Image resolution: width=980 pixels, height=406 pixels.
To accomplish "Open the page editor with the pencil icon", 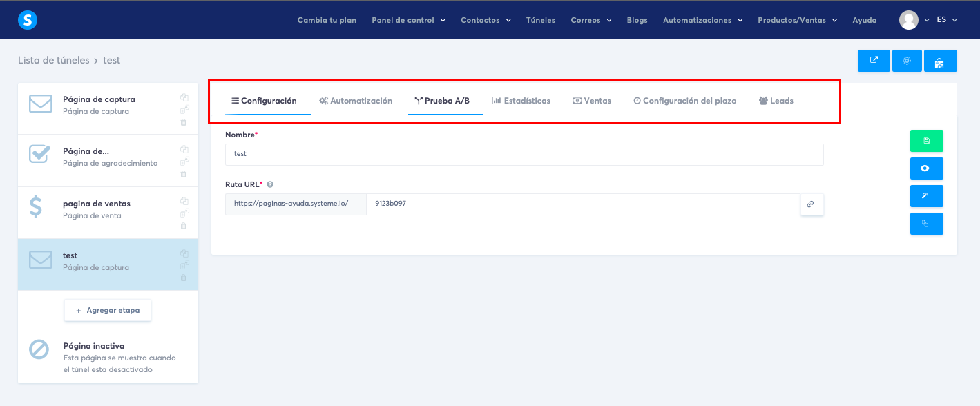I will 926,195.
